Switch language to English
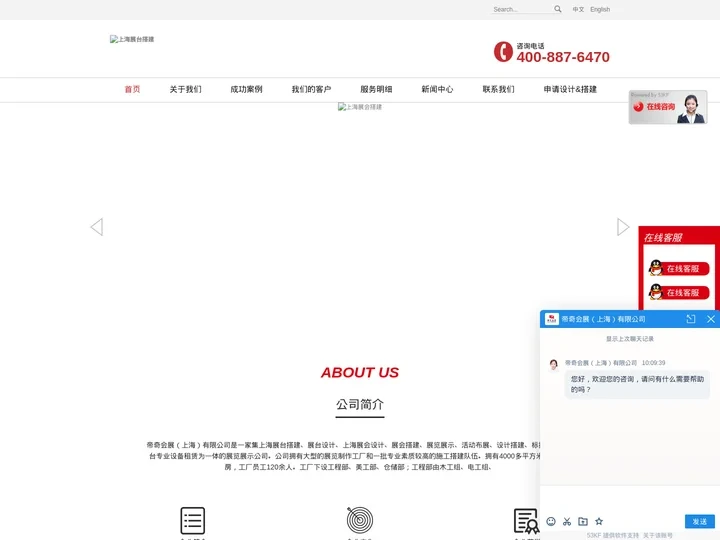Viewport: 720px width, 540px height. pyautogui.click(x=600, y=9)
